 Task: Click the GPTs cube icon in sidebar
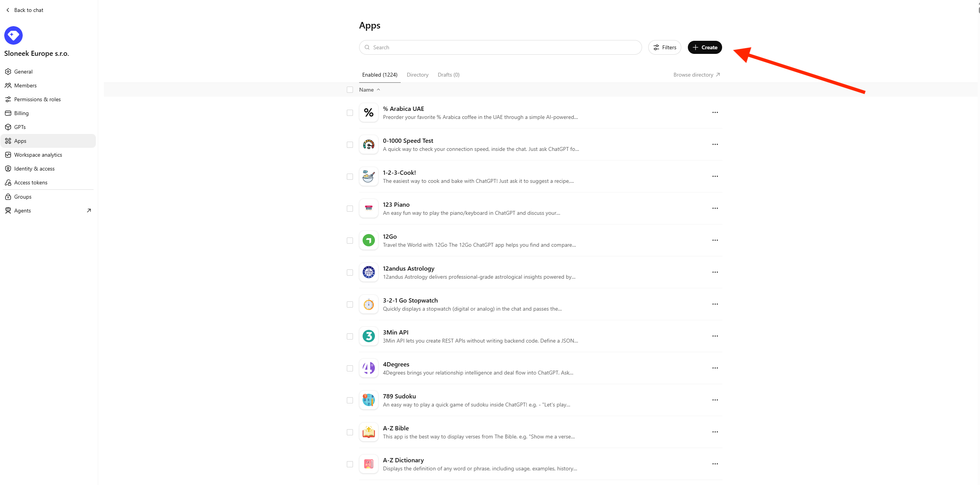coord(8,127)
